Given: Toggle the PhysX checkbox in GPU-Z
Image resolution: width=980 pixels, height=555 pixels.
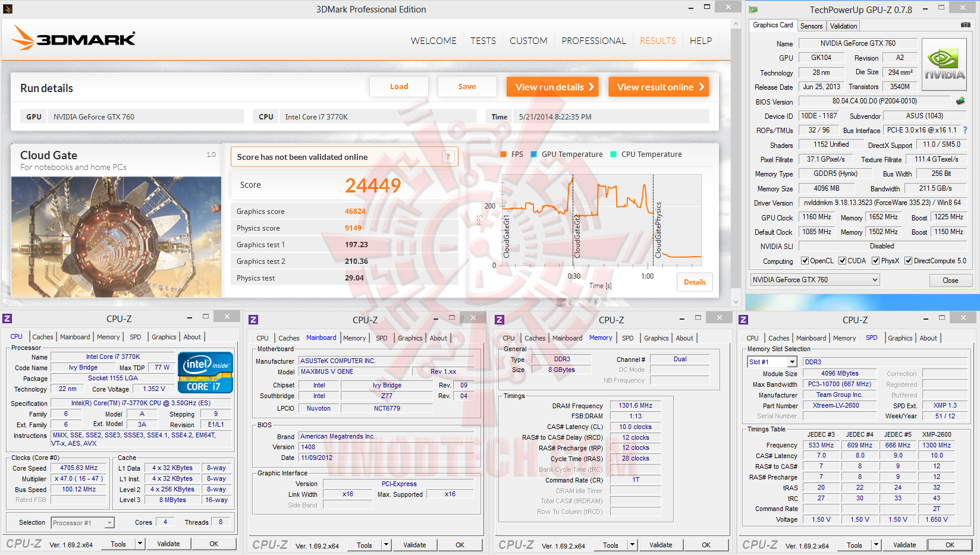Looking at the screenshot, I should (875, 260).
